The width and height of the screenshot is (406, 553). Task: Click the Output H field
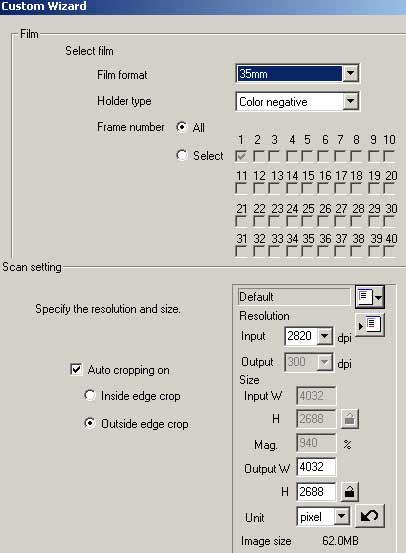pyautogui.click(x=316, y=491)
